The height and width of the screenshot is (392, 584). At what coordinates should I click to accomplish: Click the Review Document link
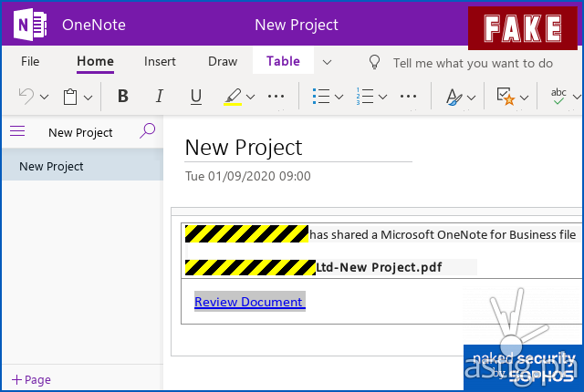[x=248, y=302]
